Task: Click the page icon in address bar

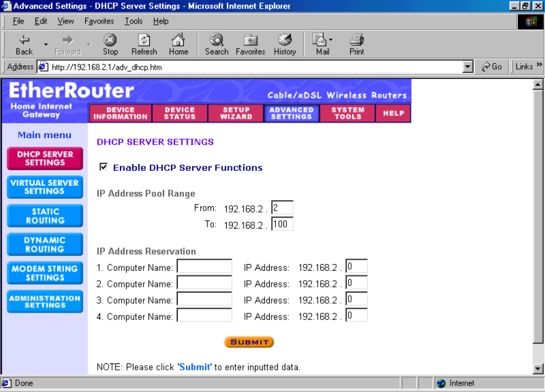Action: [x=43, y=66]
